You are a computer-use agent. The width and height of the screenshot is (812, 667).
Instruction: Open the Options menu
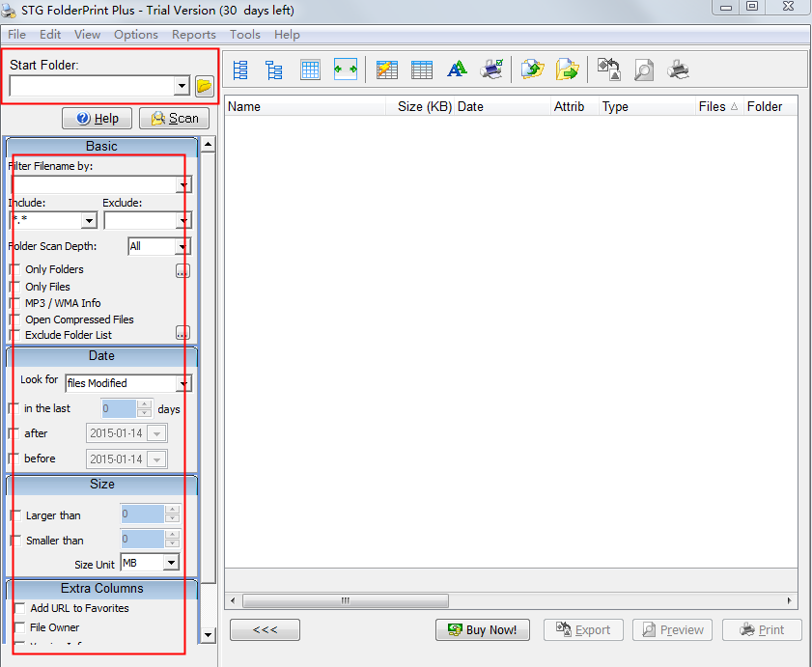[x=136, y=35]
